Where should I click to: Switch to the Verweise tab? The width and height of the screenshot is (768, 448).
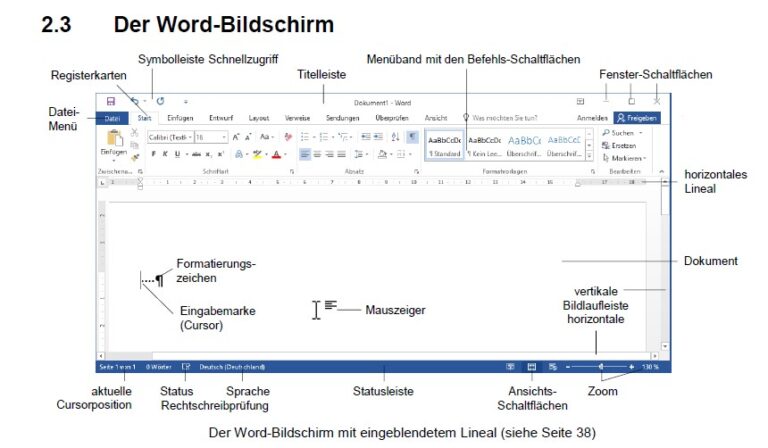click(x=297, y=118)
